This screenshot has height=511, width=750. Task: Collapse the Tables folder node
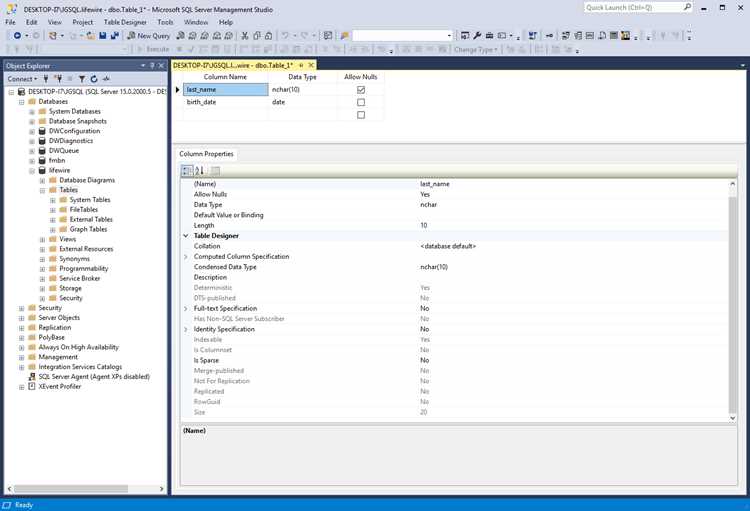pyautogui.click(x=42, y=190)
